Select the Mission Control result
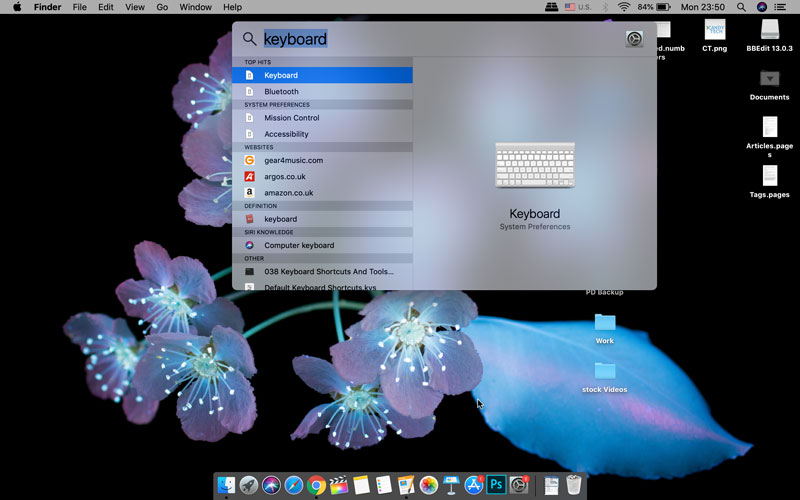The width and height of the screenshot is (800, 500). click(x=322, y=117)
